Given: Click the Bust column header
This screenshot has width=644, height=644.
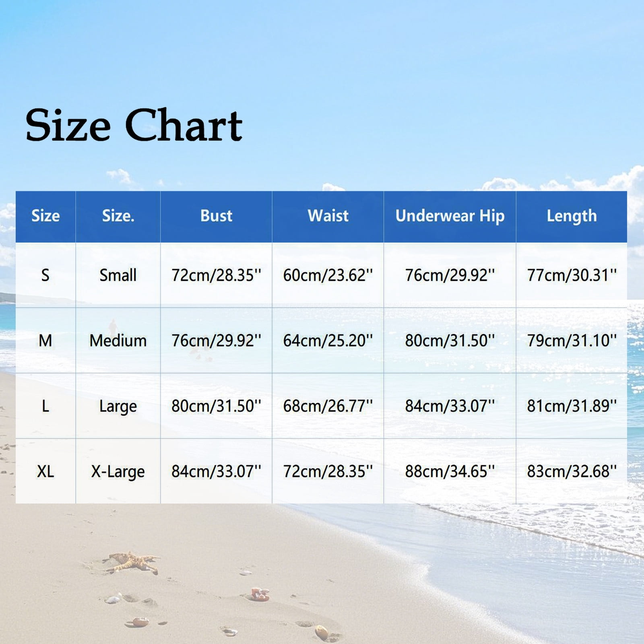Looking at the screenshot, I should pyautogui.click(x=216, y=216).
